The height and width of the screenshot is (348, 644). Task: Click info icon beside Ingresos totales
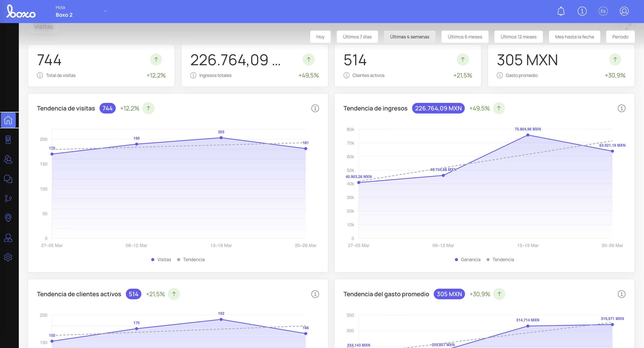(x=193, y=75)
